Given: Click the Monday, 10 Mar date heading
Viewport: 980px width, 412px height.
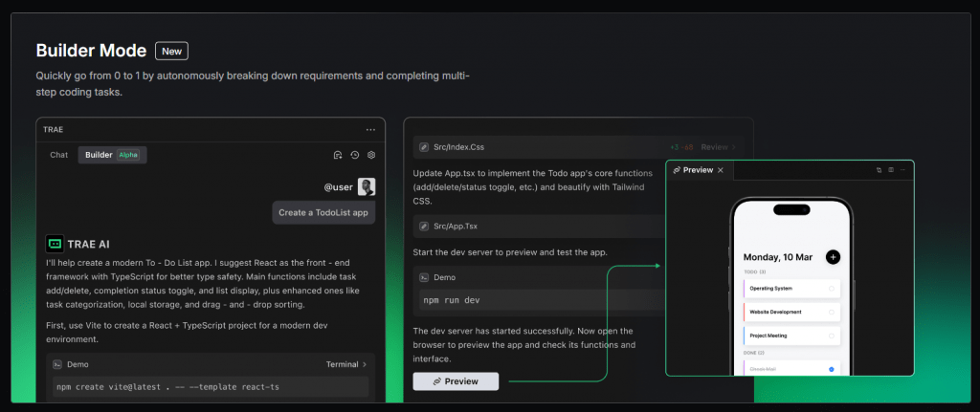Looking at the screenshot, I should tap(777, 257).
